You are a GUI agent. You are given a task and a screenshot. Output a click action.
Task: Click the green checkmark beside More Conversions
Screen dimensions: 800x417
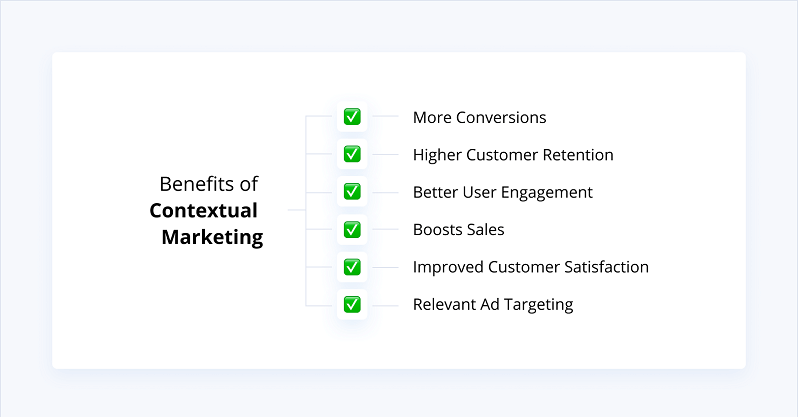pyautogui.click(x=352, y=117)
